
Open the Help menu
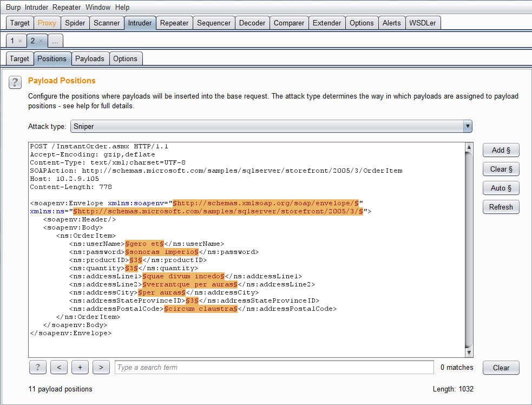(122, 7)
